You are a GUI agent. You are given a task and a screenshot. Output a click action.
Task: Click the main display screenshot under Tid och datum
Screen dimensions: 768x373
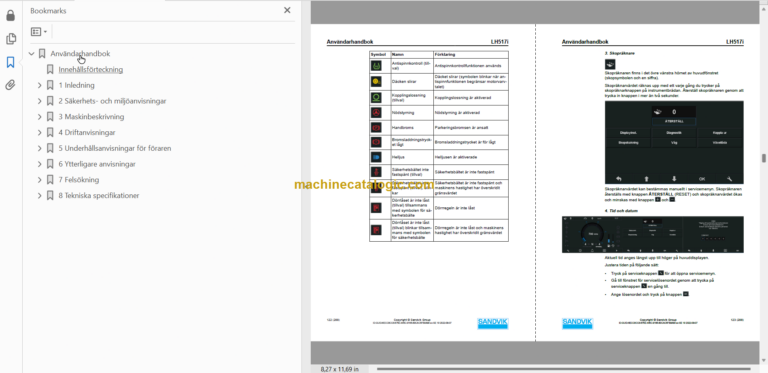[x=652, y=234]
